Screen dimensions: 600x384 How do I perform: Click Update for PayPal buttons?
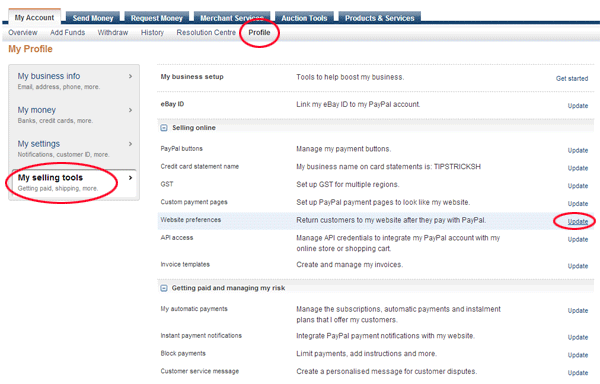coord(578,150)
